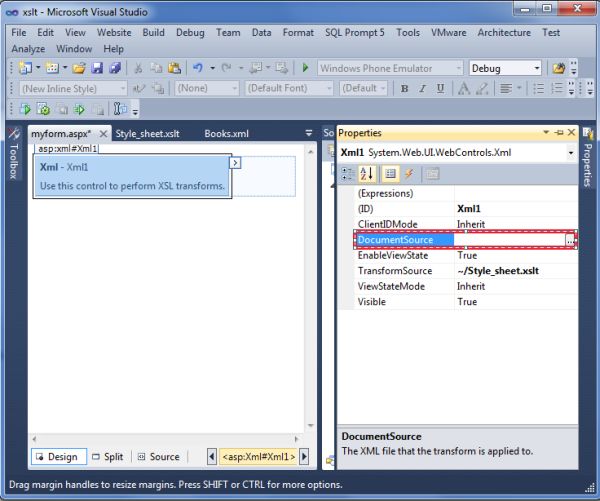The height and width of the screenshot is (501, 600).
Task: Click the Background Color highlighter icon
Action: click(482, 88)
